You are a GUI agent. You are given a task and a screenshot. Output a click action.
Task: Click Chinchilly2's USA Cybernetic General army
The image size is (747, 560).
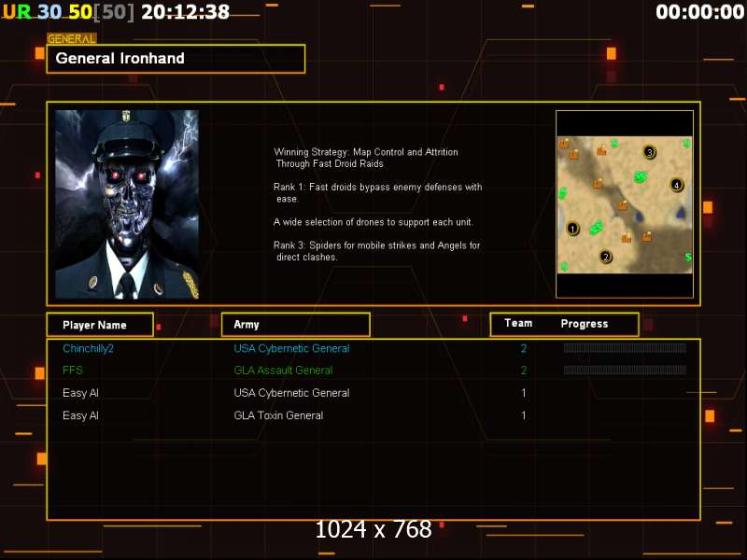tap(291, 348)
